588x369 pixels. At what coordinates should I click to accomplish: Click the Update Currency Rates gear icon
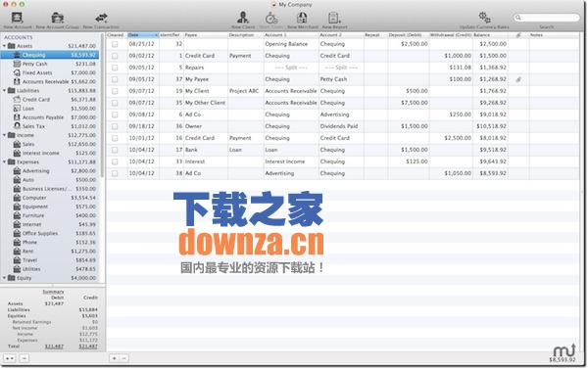(484, 18)
